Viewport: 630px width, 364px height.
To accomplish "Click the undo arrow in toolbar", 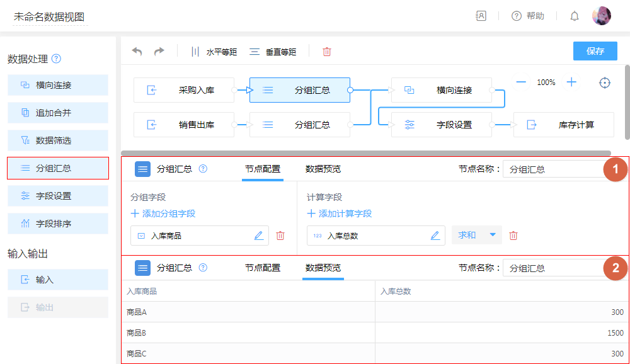I will [x=137, y=52].
